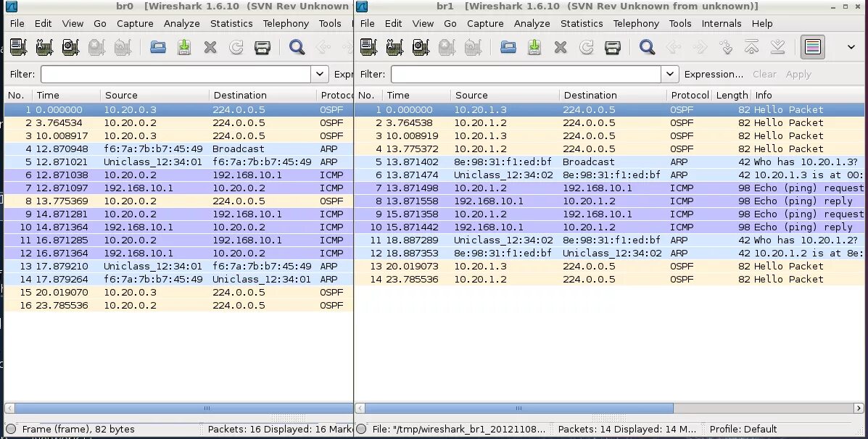Open capture options in br0 window toolbar

(x=44, y=48)
